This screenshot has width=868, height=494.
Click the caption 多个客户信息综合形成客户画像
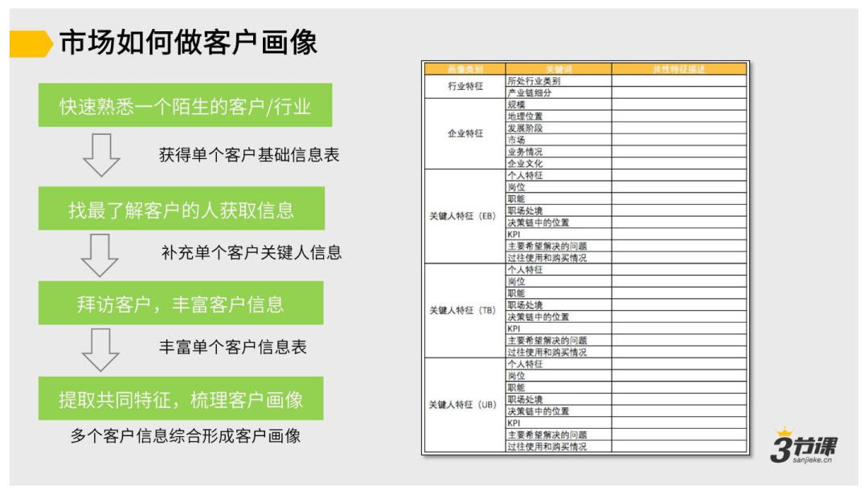pos(185,436)
